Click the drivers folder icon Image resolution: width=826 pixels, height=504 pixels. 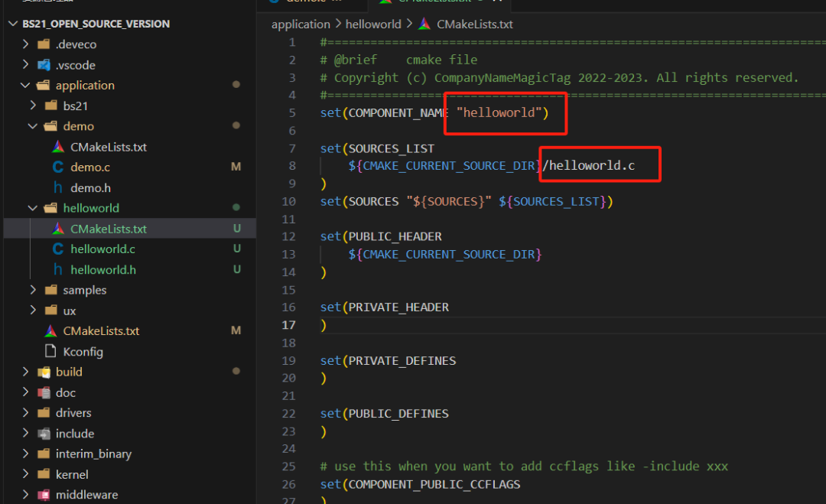pyautogui.click(x=44, y=412)
